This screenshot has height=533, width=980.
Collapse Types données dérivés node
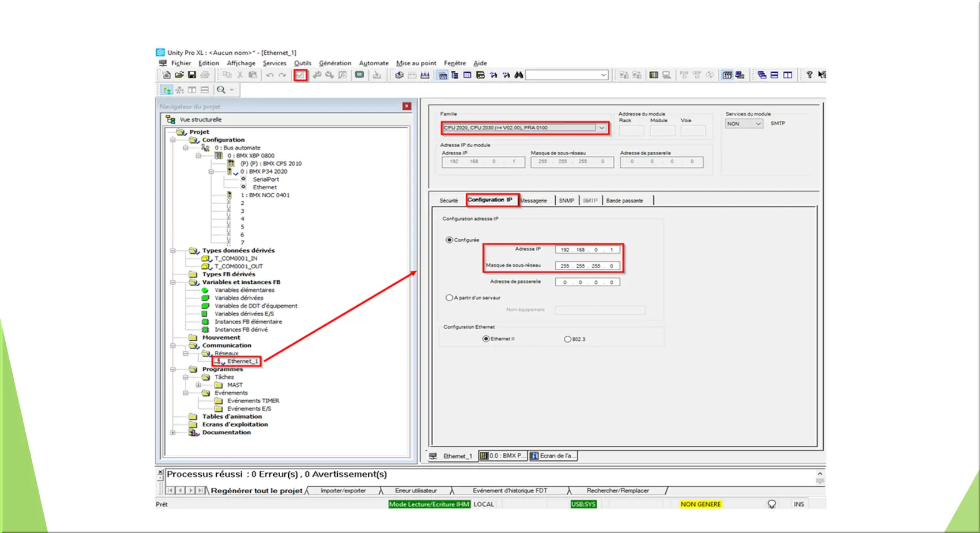point(172,251)
